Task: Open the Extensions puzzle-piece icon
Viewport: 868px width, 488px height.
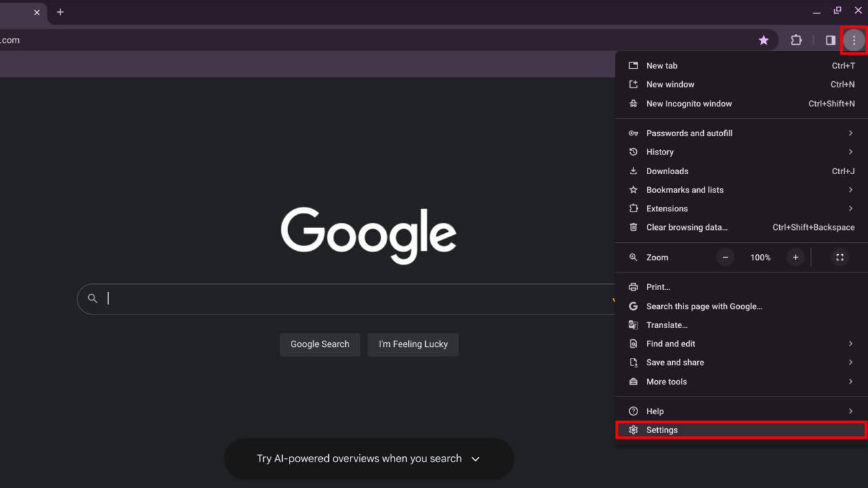Action: (796, 40)
